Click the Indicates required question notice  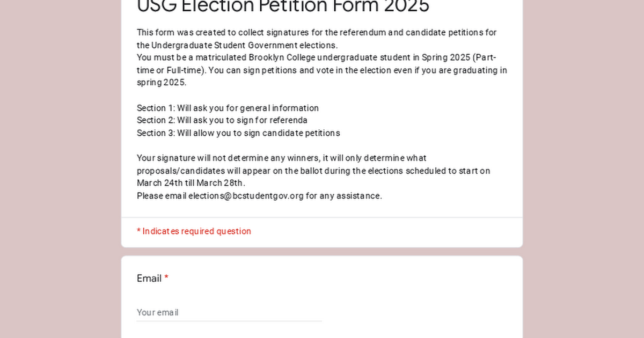[193, 231]
